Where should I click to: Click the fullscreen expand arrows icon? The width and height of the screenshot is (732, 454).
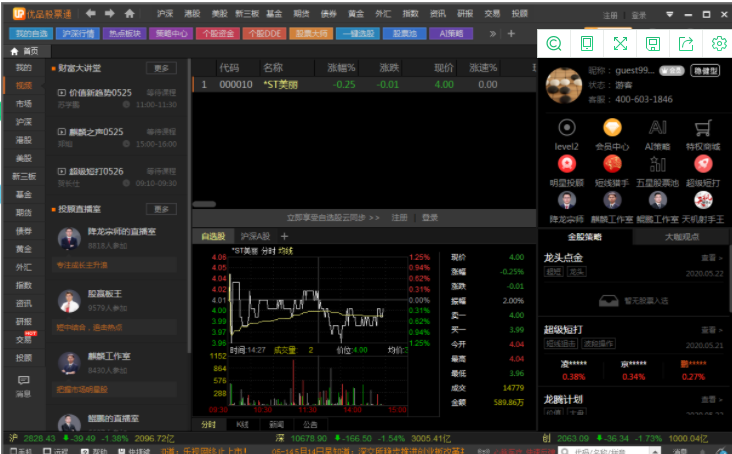coord(619,44)
